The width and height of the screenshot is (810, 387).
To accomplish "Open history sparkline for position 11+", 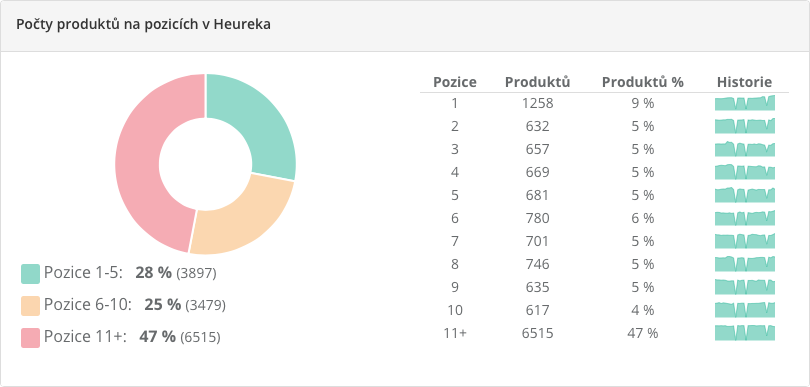I will (x=745, y=333).
